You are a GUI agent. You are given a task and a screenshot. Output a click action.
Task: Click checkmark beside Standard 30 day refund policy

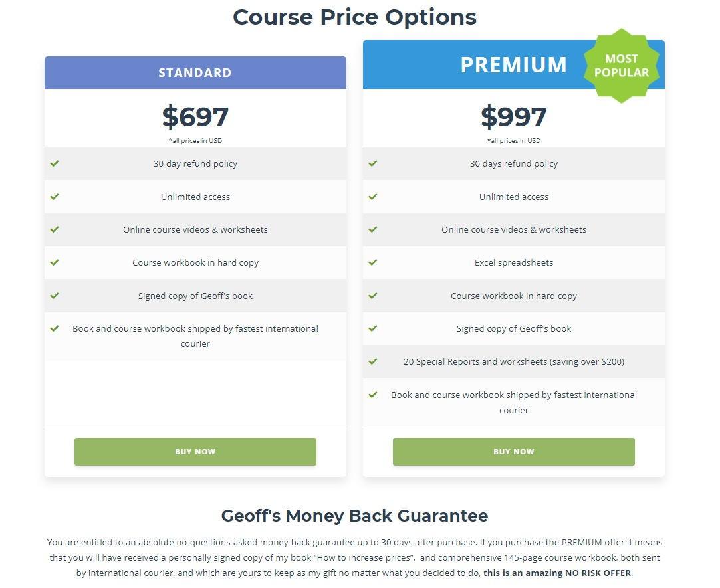[55, 163]
